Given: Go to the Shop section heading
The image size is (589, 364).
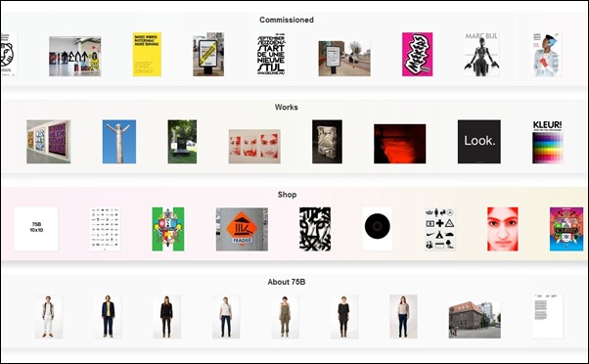Looking at the screenshot, I should pyautogui.click(x=287, y=195).
